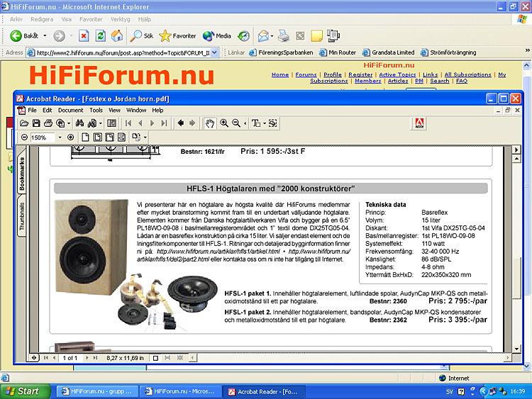532x399 pixels.
Task: Expand the Search tool dropdown arrow
Action: coord(101,123)
